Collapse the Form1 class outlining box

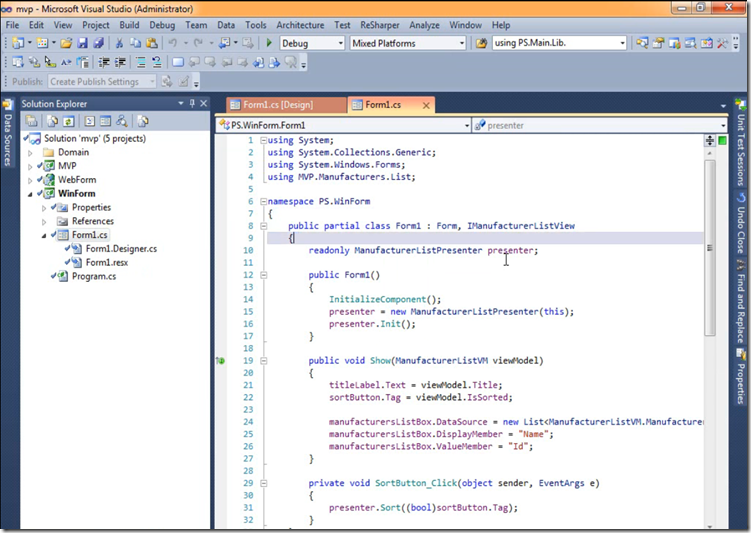point(263,226)
